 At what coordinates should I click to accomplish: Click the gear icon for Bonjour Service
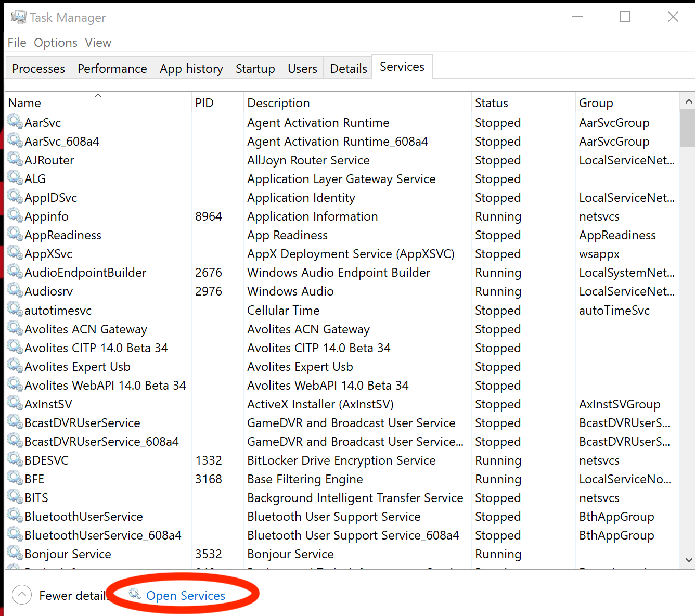tap(15, 554)
